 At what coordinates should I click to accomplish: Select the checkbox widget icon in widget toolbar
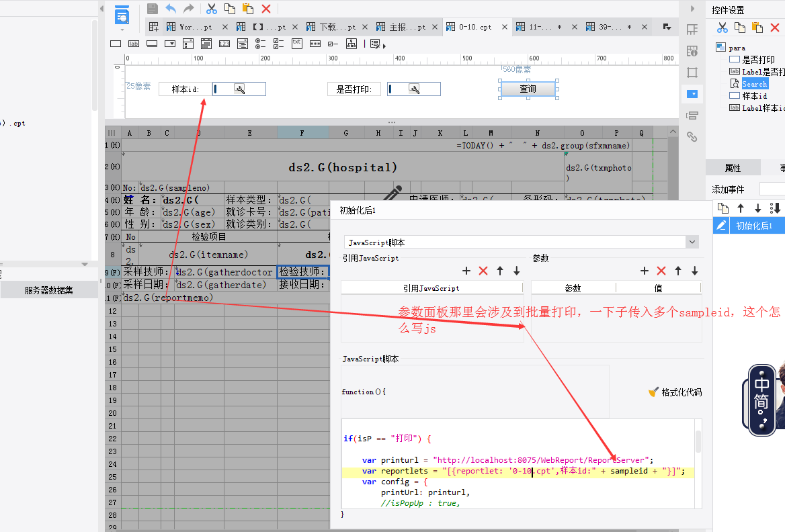coord(333,44)
